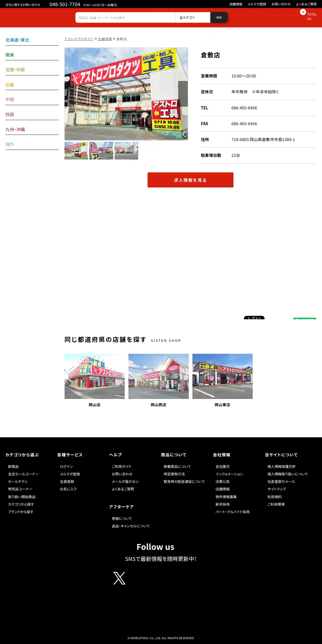
Task: Click the 求人情報を見る button
Action: [191, 180]
